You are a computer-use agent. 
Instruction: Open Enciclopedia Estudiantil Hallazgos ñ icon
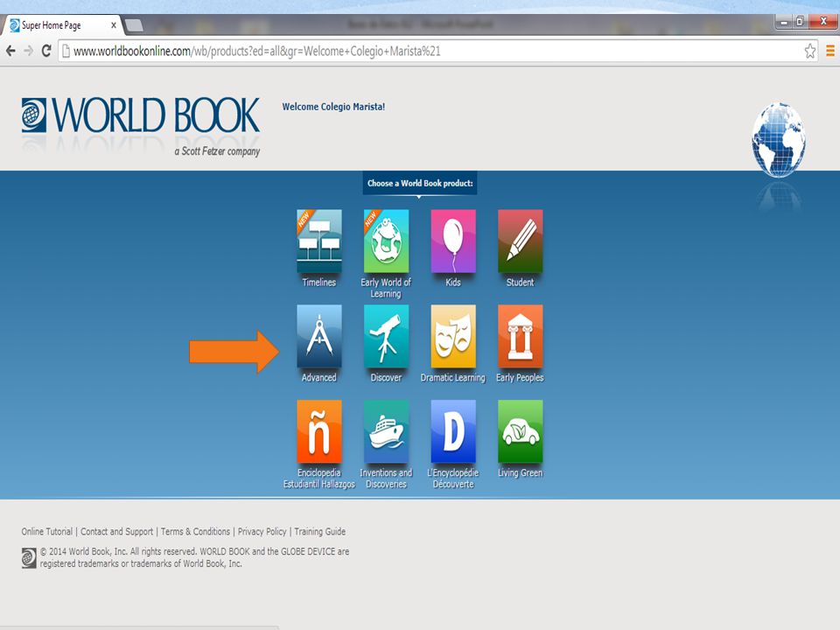(x=319, y=431)
